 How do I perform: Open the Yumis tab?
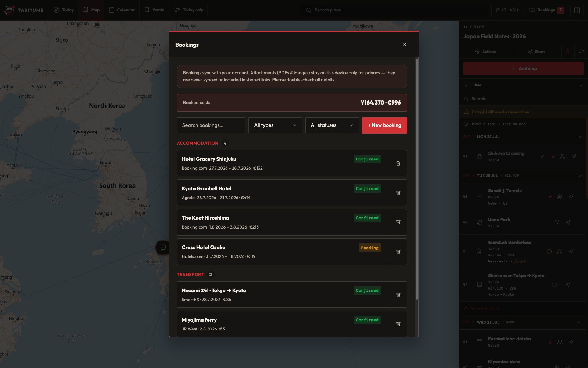[x=154, y=10]
